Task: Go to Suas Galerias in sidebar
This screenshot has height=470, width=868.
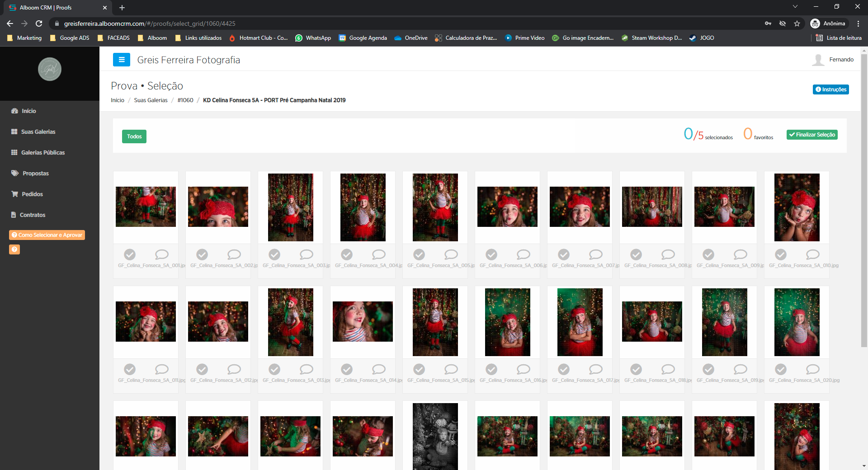Action: click(38, 132)
